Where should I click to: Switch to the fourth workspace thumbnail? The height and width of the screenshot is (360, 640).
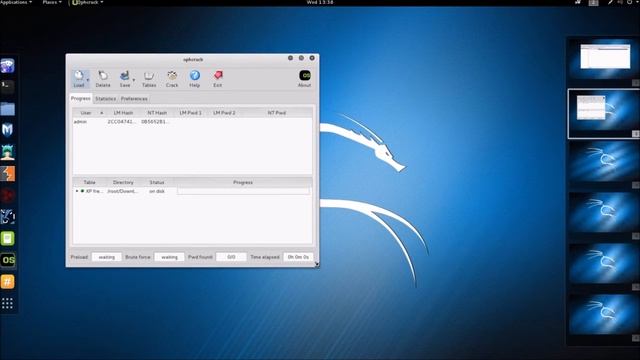pyautogui.click(x=605, y=212)
